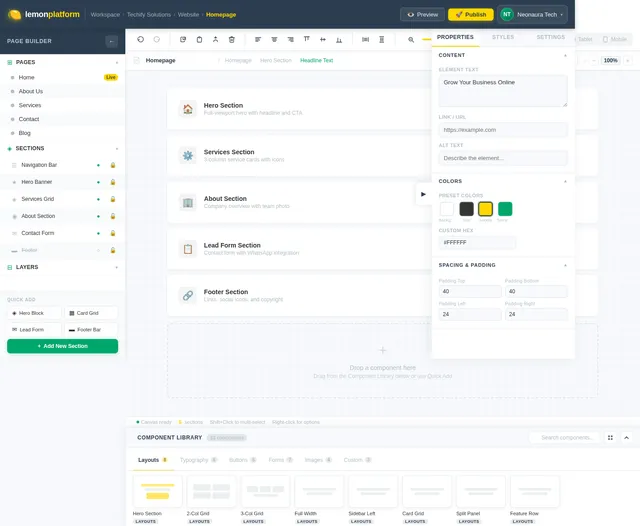Click the trash delete icon in the toolbar
This screenshot has height=526, width=640.
pyautogui.click(x=231, y=39)
